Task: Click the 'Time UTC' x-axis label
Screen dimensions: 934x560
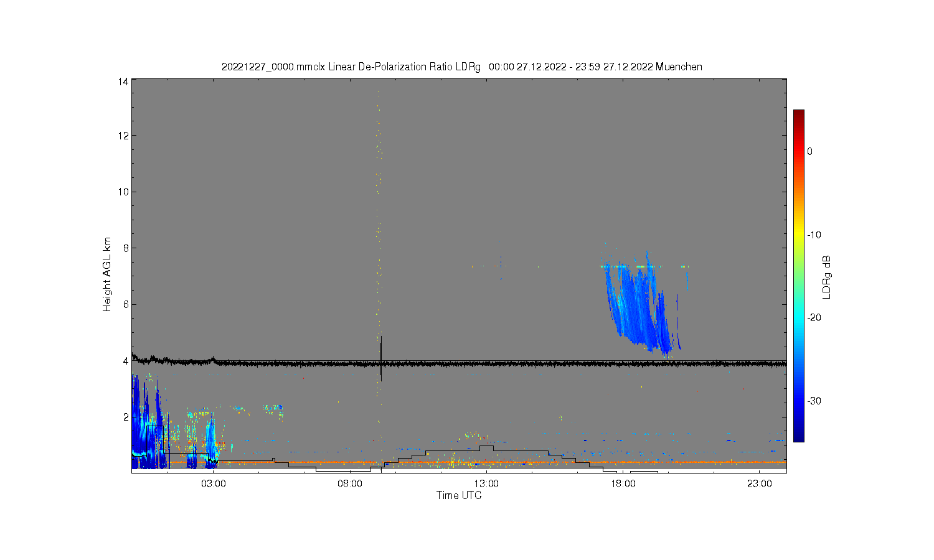Action: click(x=459, y=495)
